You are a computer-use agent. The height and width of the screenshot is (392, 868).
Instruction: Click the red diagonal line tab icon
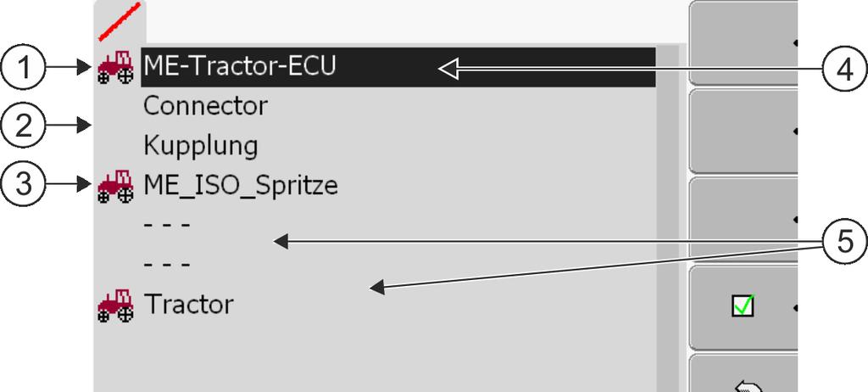119,22
